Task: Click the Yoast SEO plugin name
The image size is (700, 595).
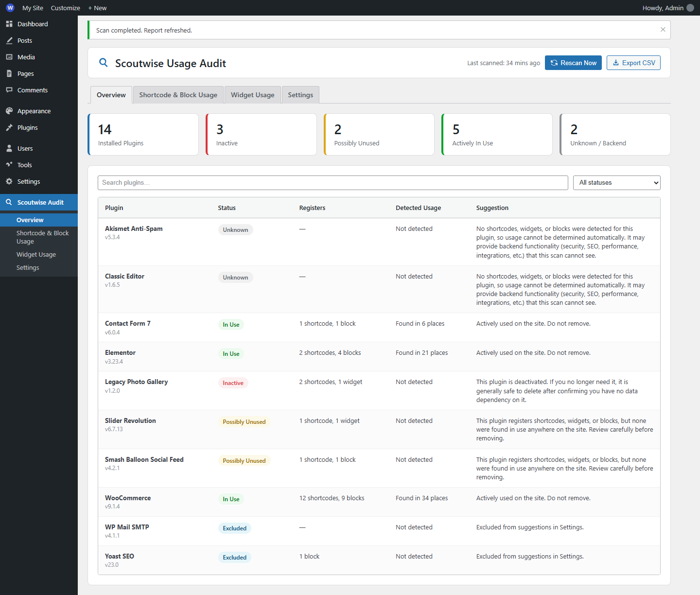Action: [120, 556]
